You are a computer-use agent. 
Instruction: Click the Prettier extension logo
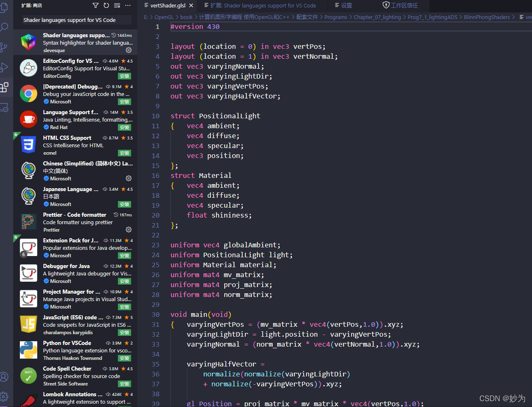(29, 222)
